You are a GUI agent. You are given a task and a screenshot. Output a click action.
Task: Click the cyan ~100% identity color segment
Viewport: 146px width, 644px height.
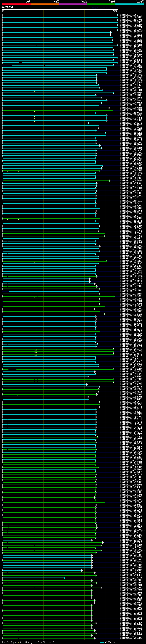click(130, 4)
